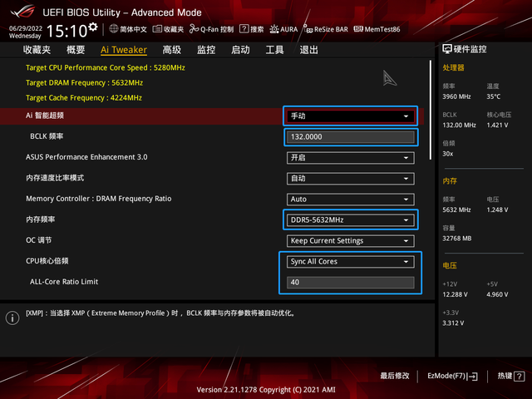Select ASUS Performance Enhancement 3.0 label

tap(86, 157)
